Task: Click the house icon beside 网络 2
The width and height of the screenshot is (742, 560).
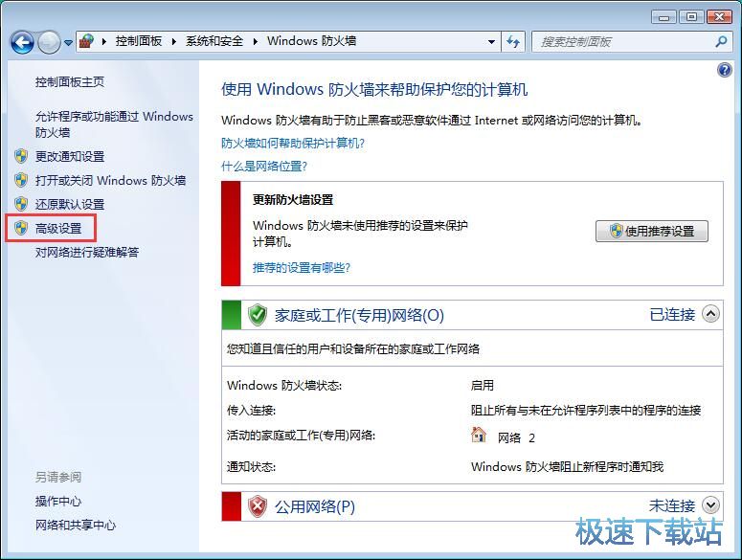Action: [x=479, y=435]
